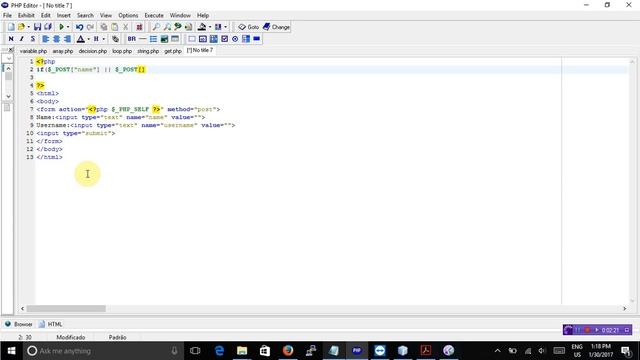
Task: Switch to the Browser view tab
Action: pyautogui.click(x=18, y=324)
